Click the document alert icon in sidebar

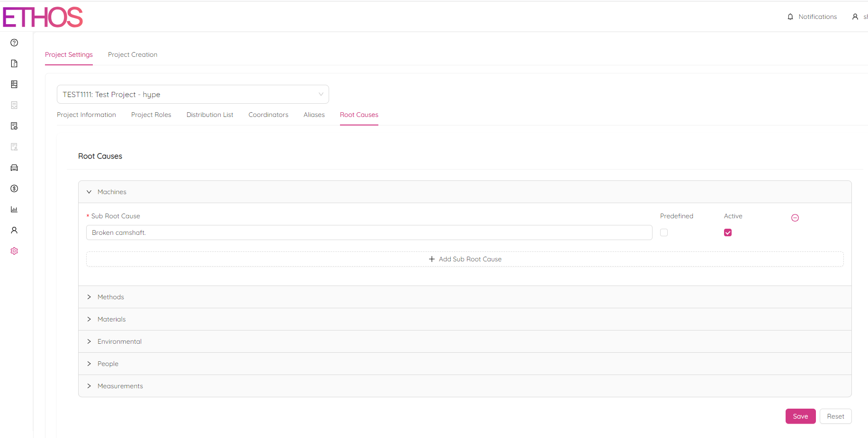pyautogui.click(x=14, y=63)
